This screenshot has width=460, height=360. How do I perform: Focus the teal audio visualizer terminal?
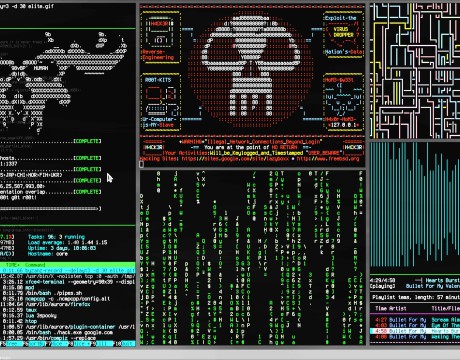[x=415, y=207]
